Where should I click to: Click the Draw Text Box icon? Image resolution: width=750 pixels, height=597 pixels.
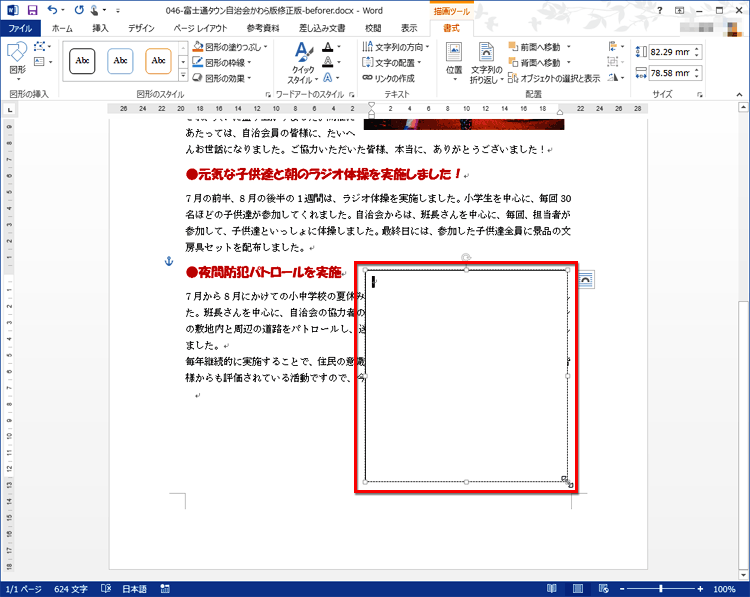coord(40,62)
